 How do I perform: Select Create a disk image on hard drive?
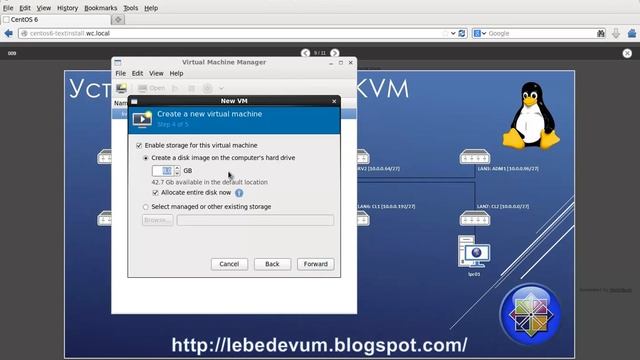point(146,158)
